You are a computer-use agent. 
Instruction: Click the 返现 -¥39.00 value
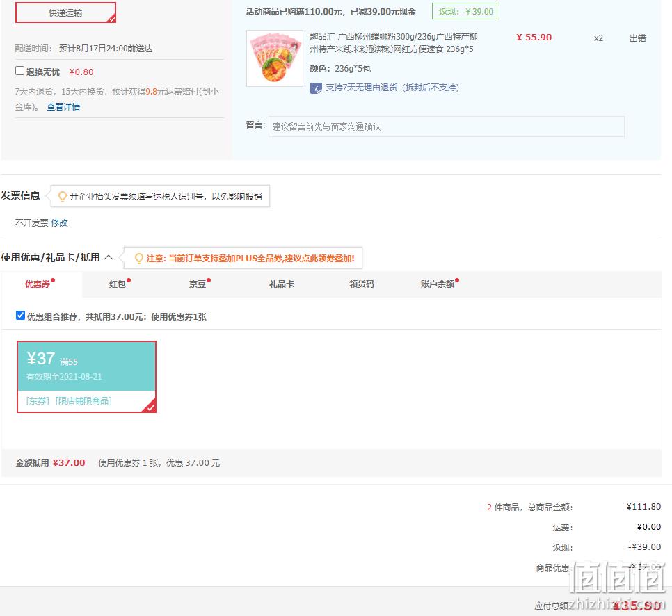point(644,547)
